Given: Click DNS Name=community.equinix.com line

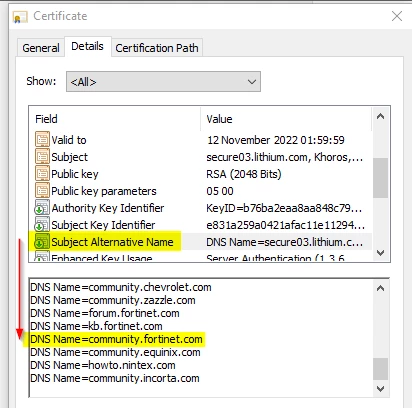Looking at the screenshot, I should [x=115, y=352].
